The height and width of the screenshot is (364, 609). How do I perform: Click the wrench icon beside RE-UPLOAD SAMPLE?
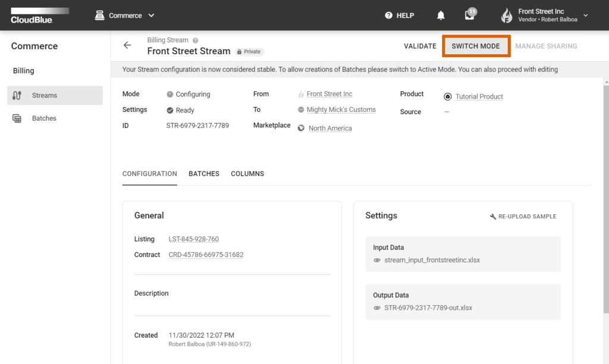pos(492,216)
